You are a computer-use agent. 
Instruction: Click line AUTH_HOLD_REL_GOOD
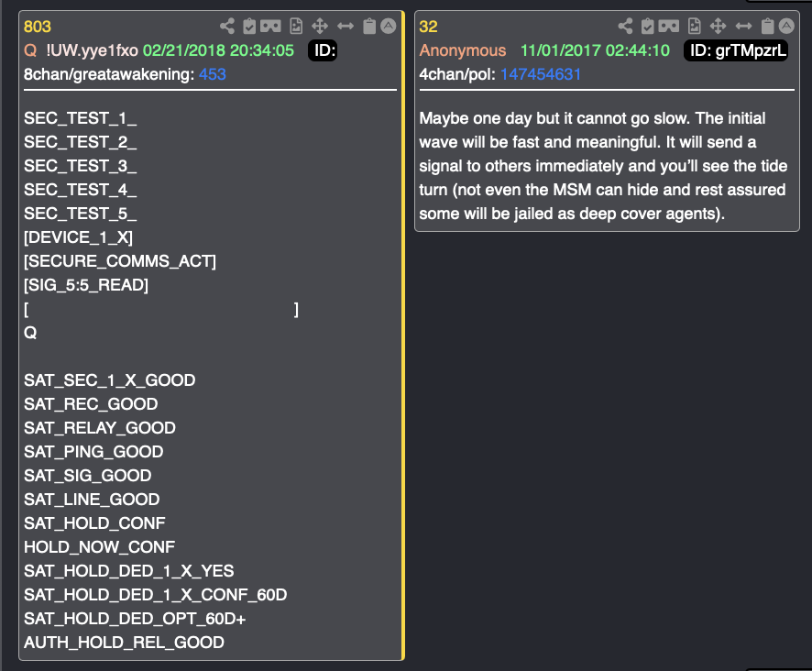[125, 643]
